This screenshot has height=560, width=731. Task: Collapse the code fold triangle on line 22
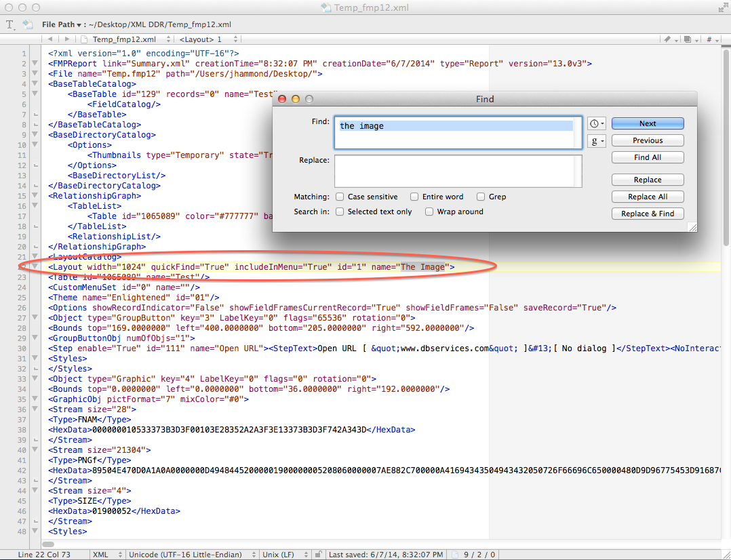click(x=35, y=267)
